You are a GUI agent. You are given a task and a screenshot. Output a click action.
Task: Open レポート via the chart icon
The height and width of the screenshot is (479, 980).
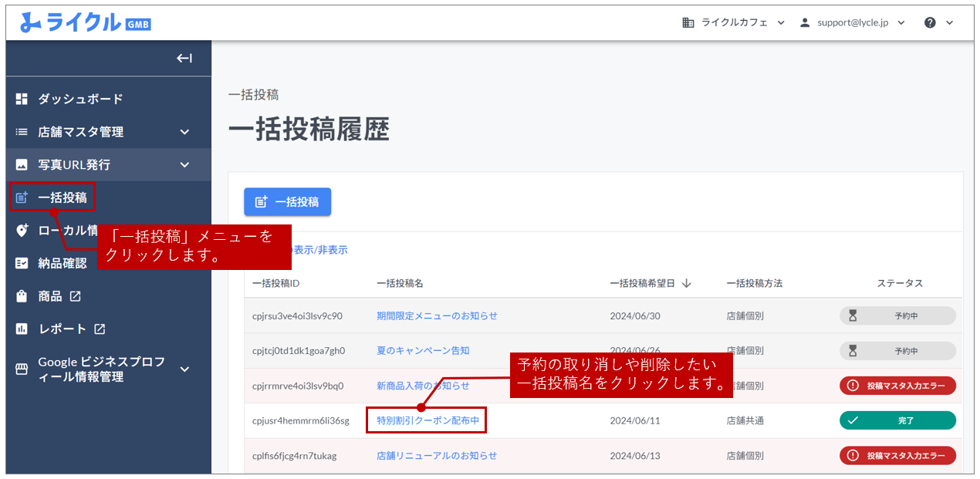(20, 329)
